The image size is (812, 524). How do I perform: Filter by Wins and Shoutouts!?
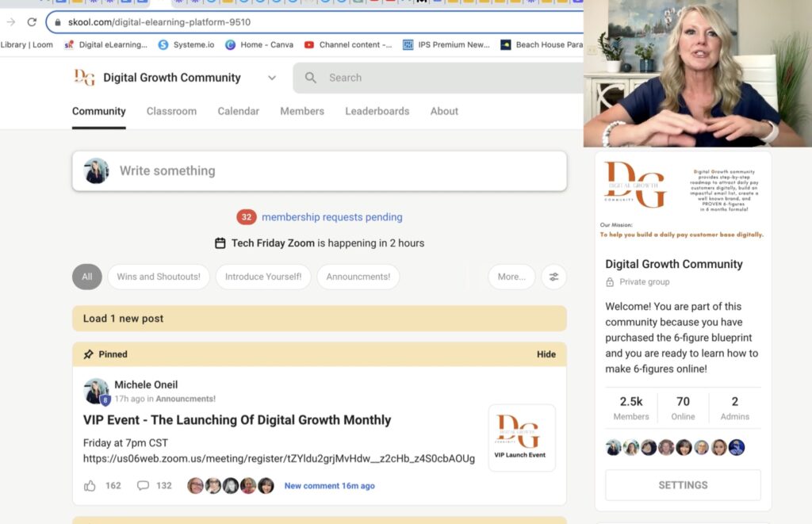pos(159,277)
